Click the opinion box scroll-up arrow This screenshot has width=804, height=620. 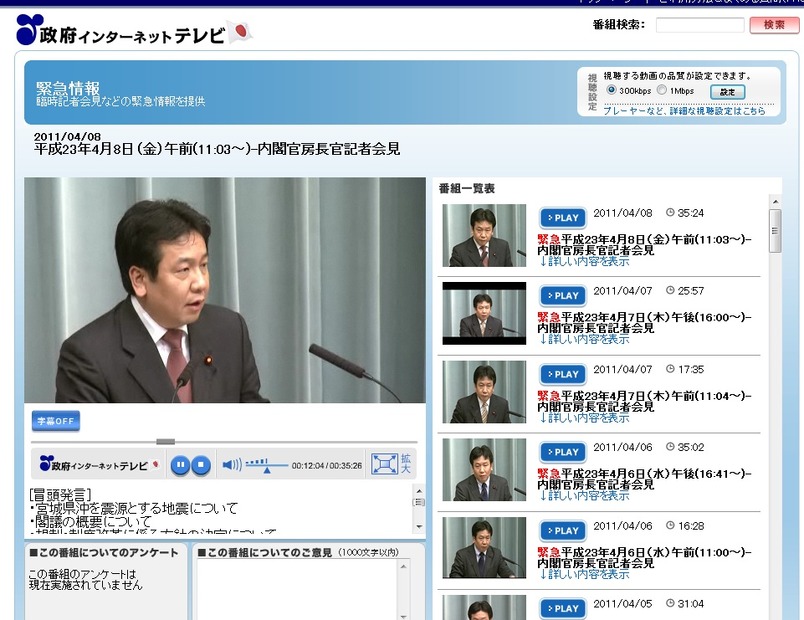tap(403, 566)
